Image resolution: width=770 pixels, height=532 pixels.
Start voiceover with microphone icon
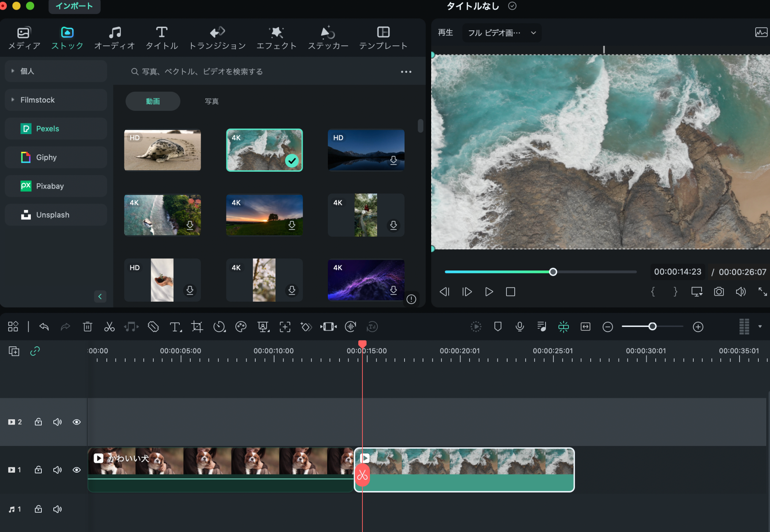[x=520, y=326]
